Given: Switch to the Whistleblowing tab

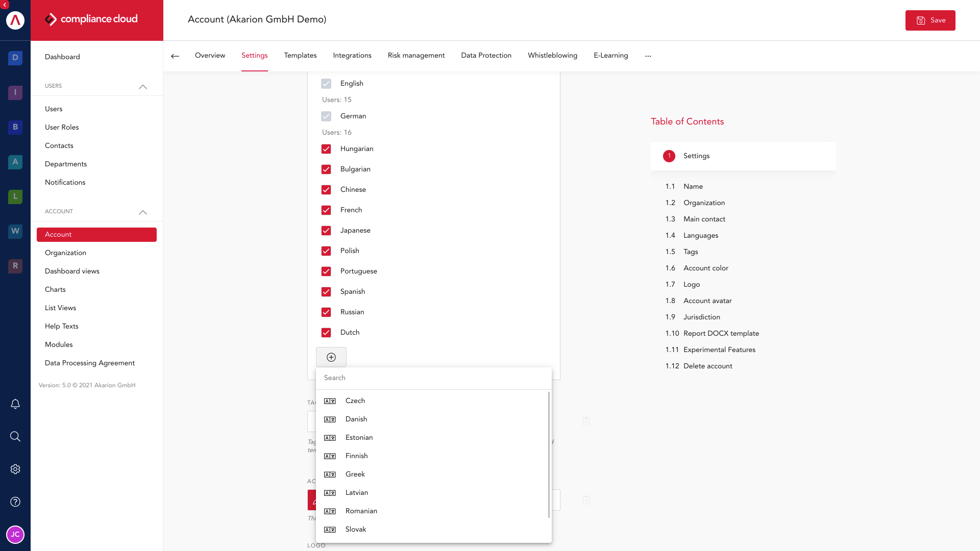Looking at the screenshot, I should click(552, 55).
